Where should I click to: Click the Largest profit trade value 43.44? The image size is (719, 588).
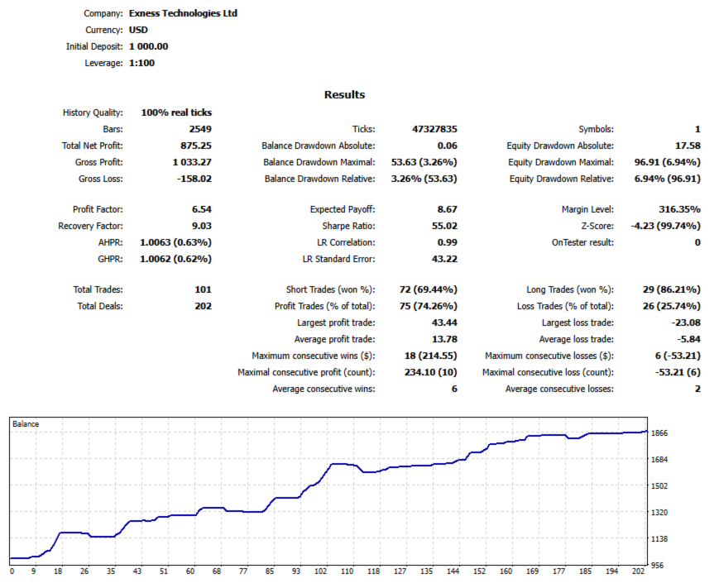click(444, 323)
